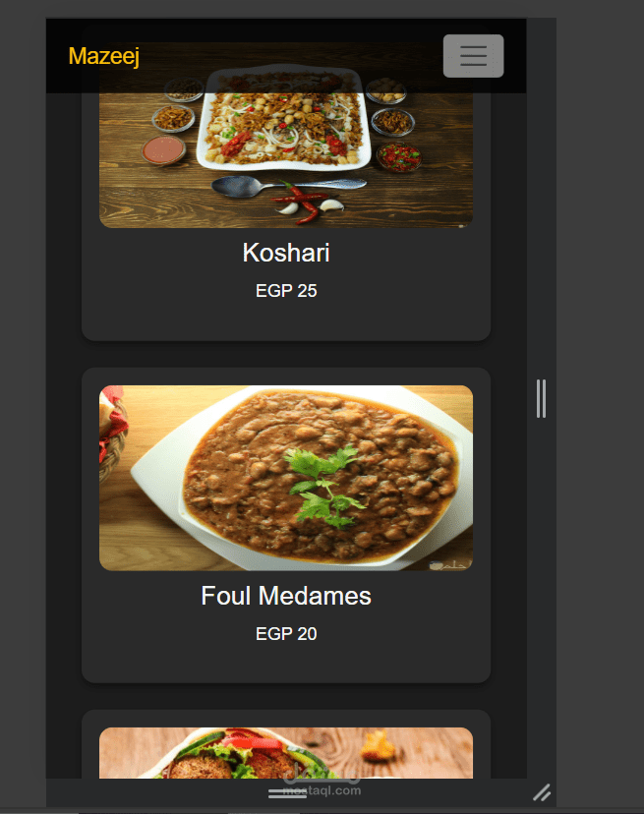Click the orange object behind the falafel sandwich
644x814 pixels.
[x=378, y=746]
